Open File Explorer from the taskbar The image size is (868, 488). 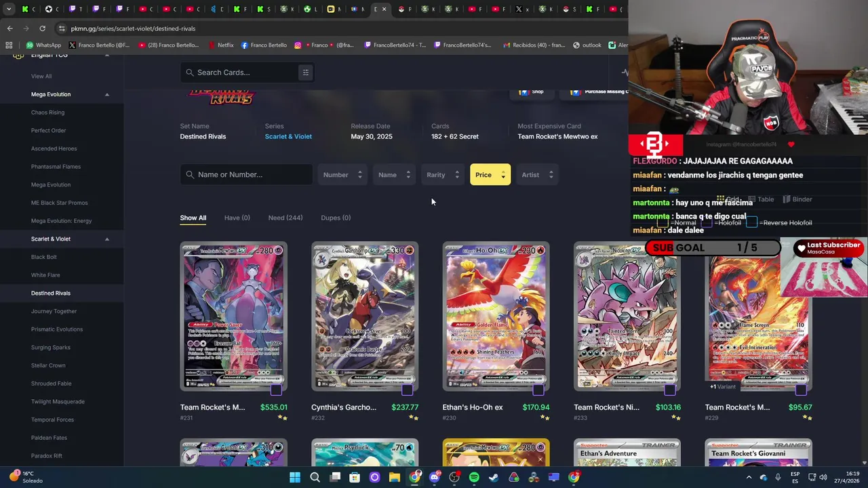(394, 477)
